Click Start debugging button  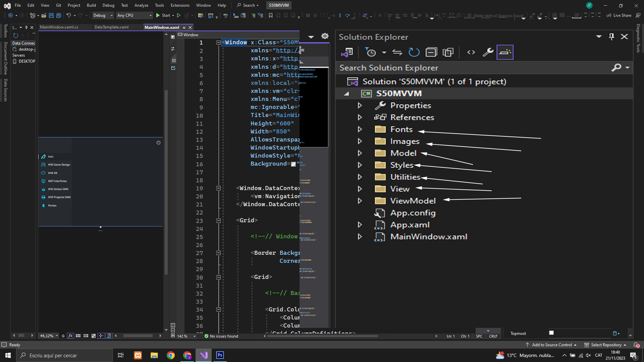click(163, 15)
